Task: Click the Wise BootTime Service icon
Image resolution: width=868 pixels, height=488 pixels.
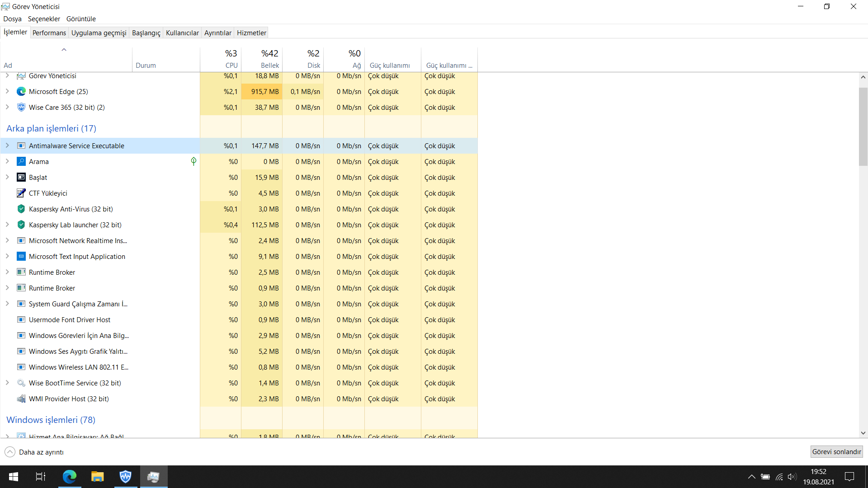Action: tap(21, 383)
